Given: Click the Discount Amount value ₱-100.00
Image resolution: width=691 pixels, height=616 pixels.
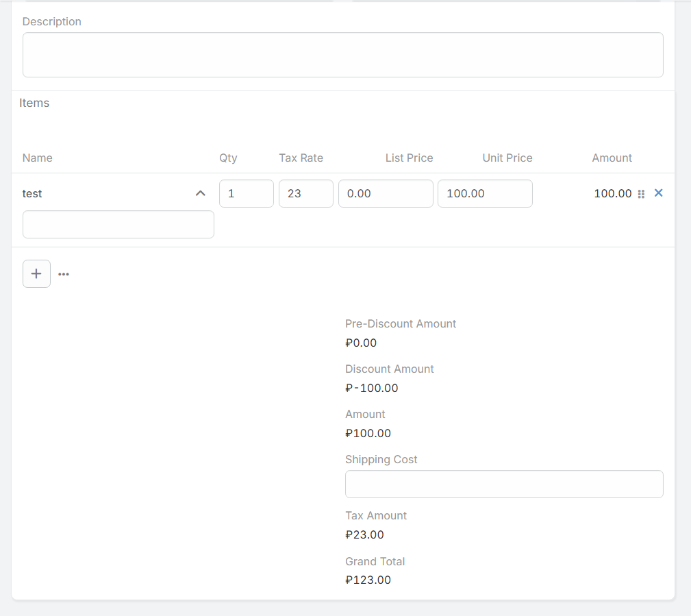Looking at the screenshot, I should 372,388.
